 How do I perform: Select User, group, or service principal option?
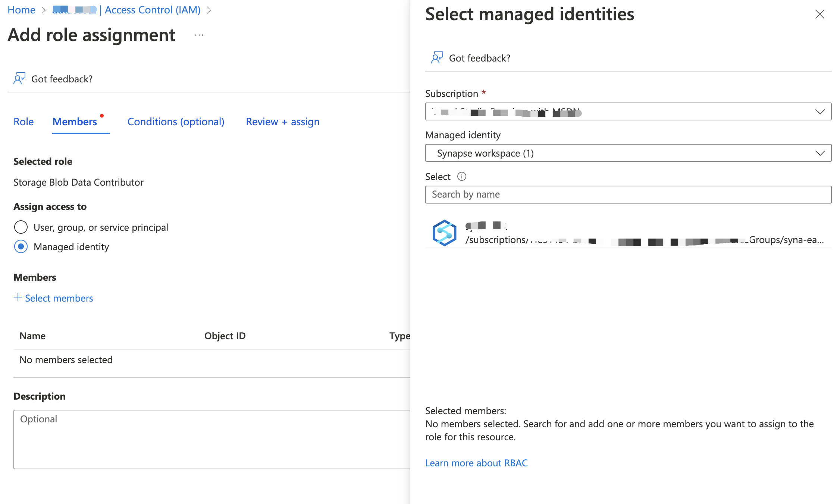pyautogui.click(x=21, y=227)
